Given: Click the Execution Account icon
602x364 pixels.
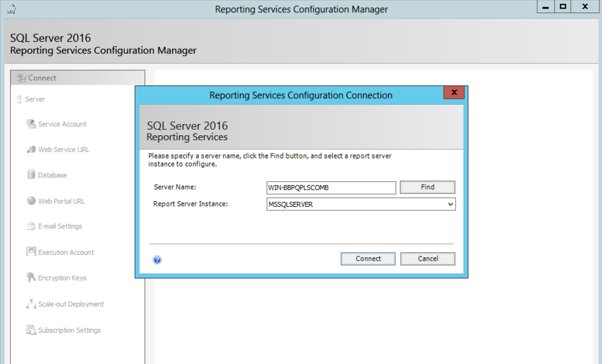Looking at the screenshot, I should click(x=31, y=252).
